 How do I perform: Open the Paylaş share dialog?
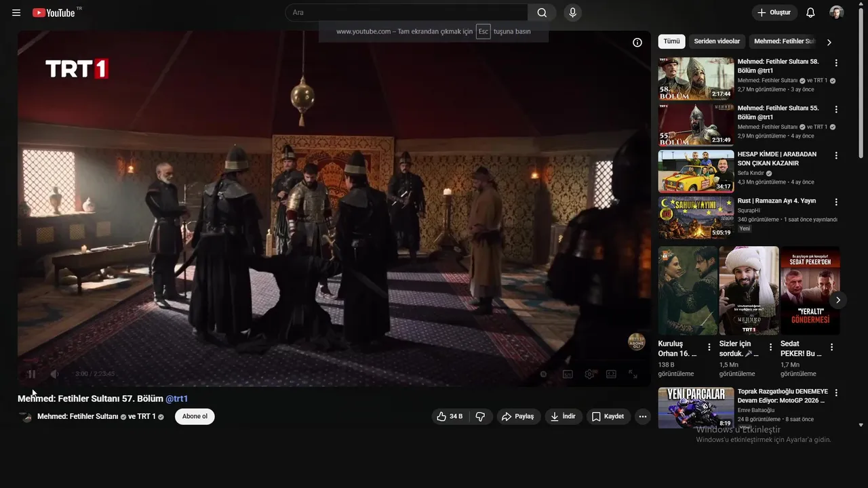pos(518,417)
